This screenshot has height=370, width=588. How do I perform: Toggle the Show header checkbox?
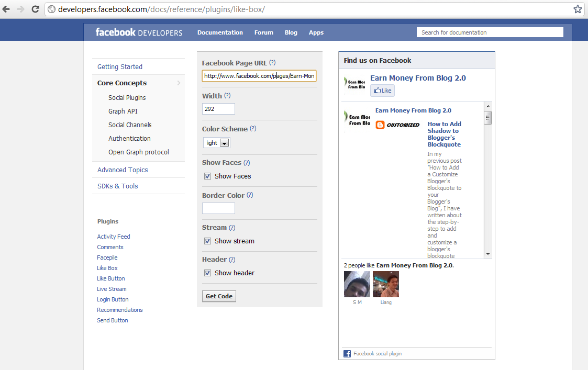click(207, 273)
